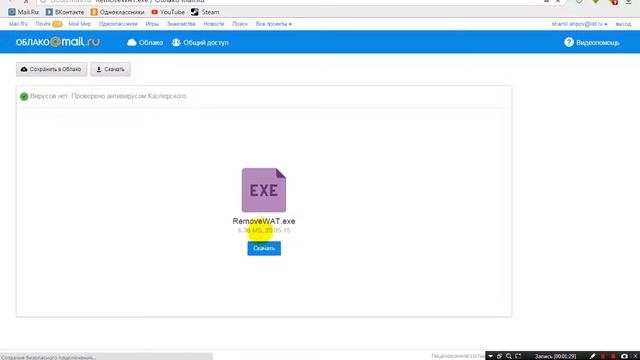Click the recording timer Запись label
Image resolution: width=640 pixels, height=360 pixels.
[556, 356]
